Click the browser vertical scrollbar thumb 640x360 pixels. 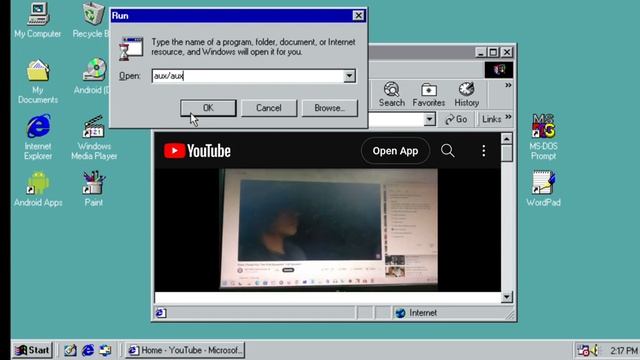coord(507,153)
